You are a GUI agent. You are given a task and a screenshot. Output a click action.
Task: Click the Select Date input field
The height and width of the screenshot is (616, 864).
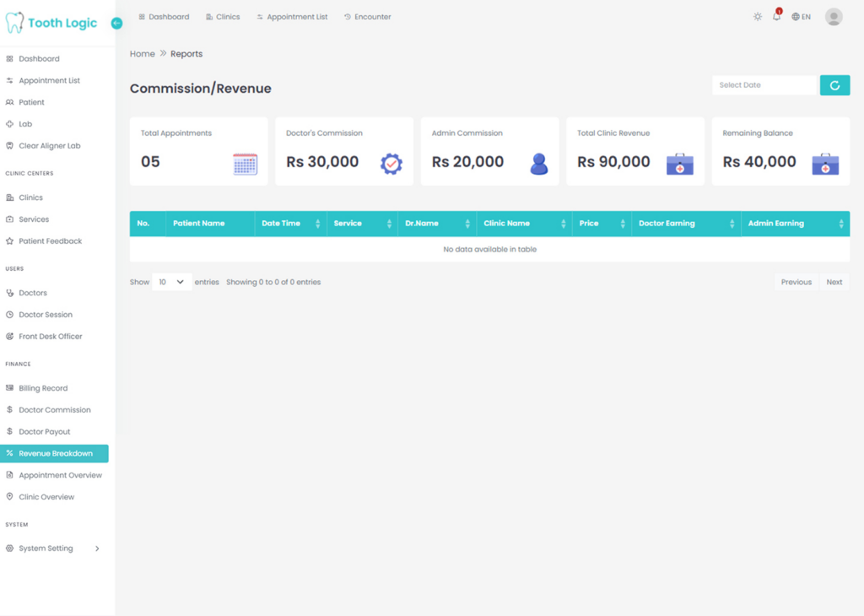coord(764,85)
